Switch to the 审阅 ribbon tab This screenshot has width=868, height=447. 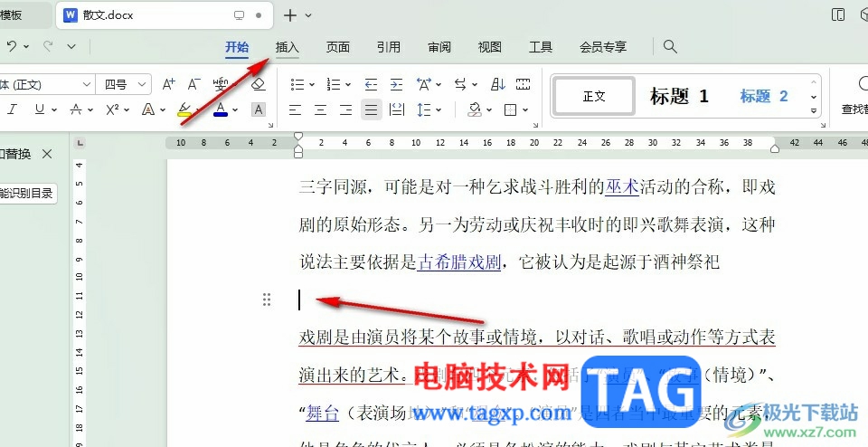click(x=439, y=47)
